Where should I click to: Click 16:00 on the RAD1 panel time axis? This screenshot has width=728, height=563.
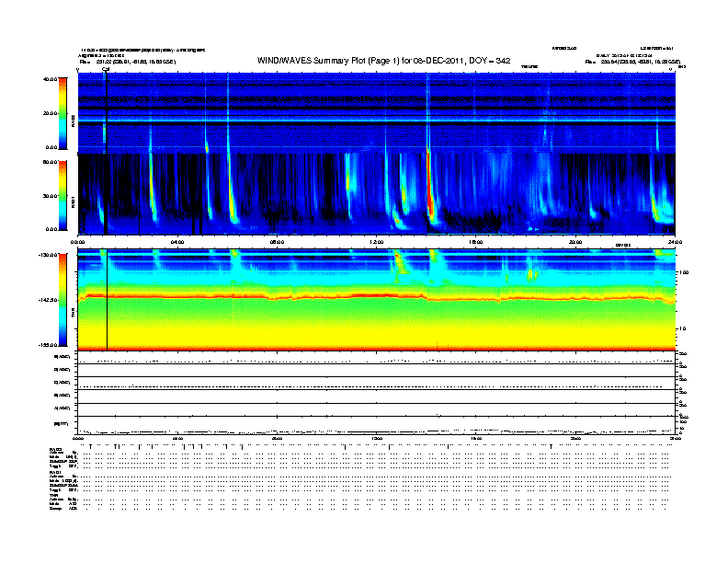tap(476, 242)
